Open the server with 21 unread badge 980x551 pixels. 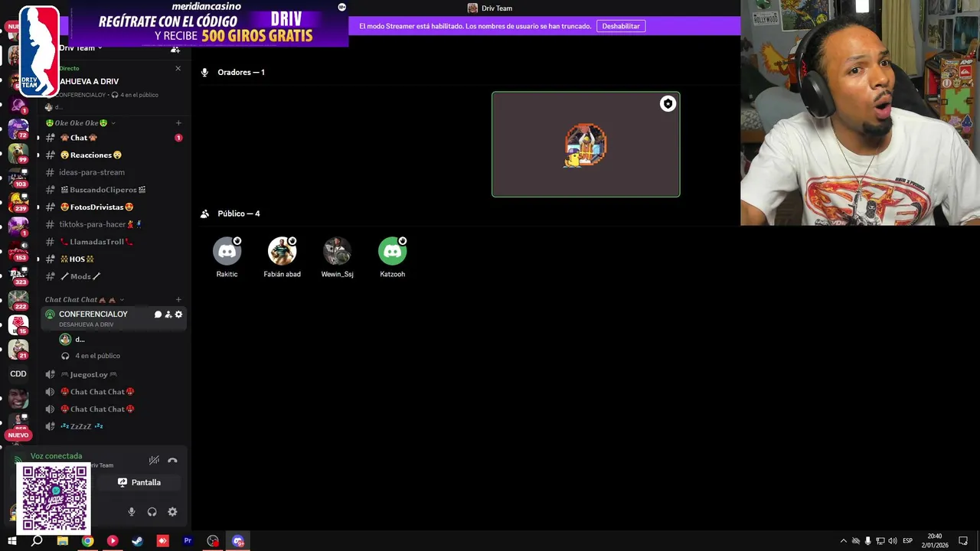tap(18, 349)
